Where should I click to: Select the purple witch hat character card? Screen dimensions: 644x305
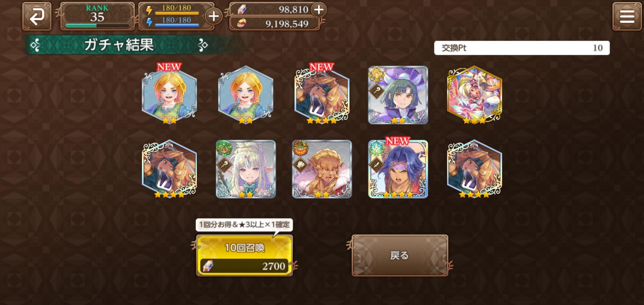point(398,95)
